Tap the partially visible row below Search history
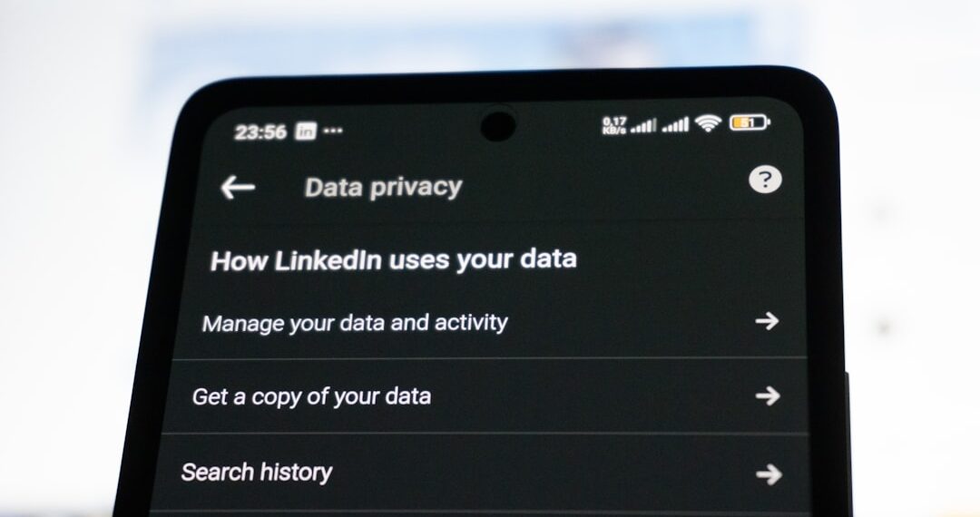Viewport: 980px width, 517px height. tap(478, 514)
